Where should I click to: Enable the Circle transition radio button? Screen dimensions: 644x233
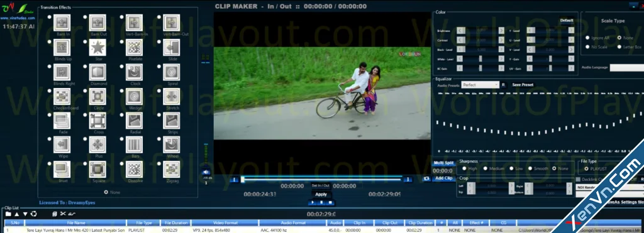[x=86, y=90]
